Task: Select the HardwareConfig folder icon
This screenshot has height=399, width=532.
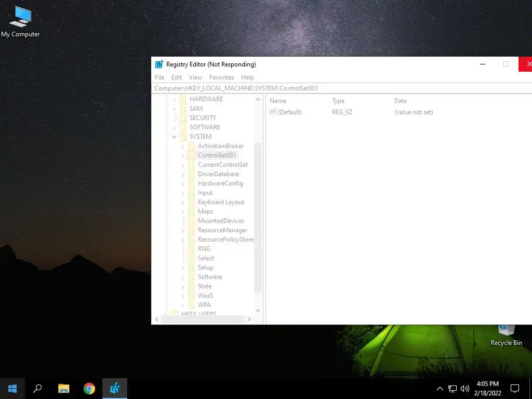Action: coord(192,183)
